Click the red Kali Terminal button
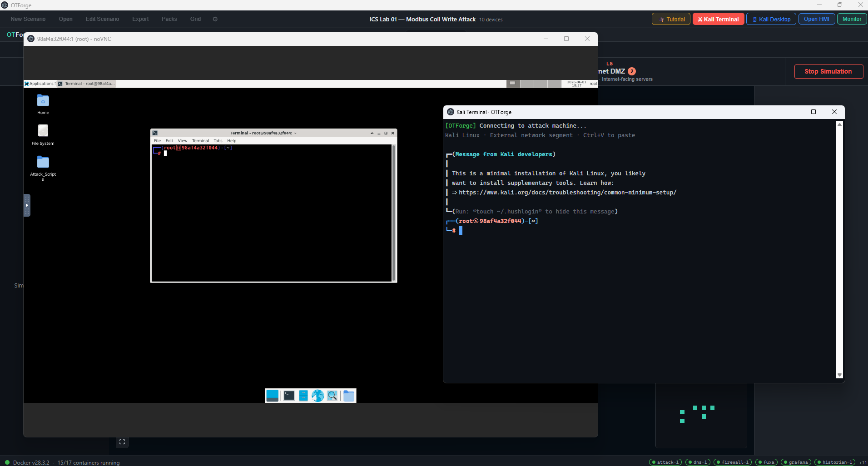 pyautogui.click(x=719, y=19)
